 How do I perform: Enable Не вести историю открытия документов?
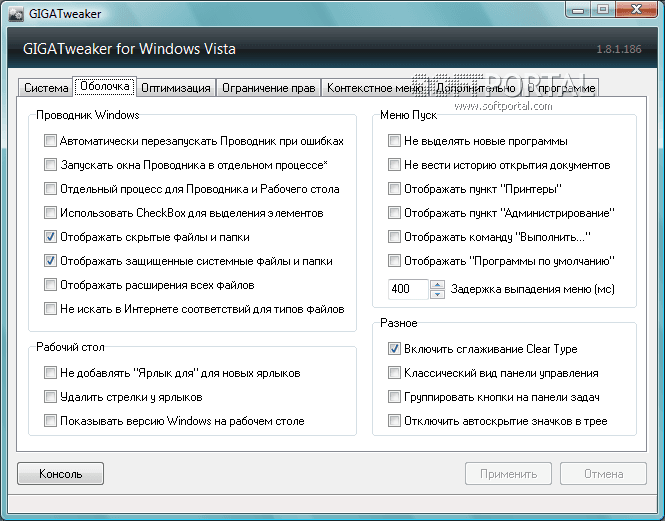[394, 165]
